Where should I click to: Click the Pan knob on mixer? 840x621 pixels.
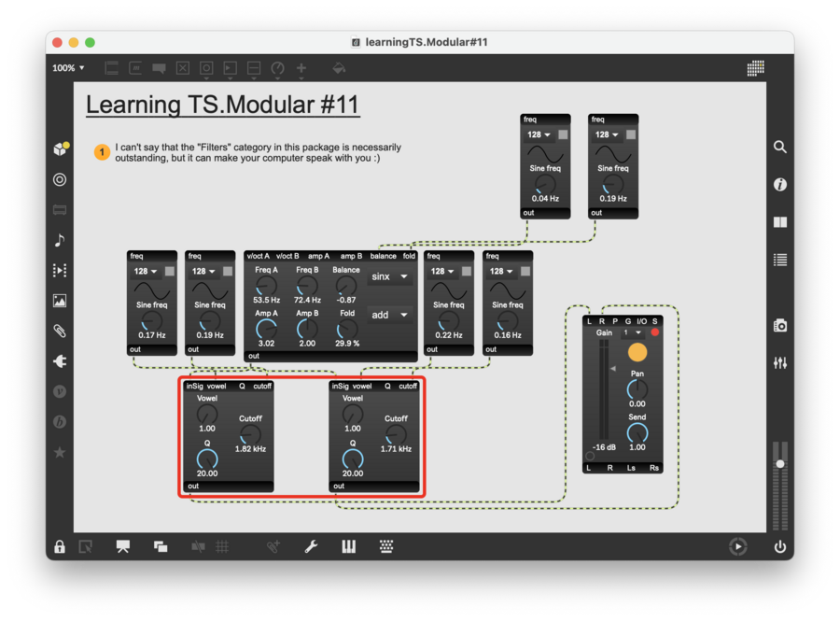coord(637,390)
